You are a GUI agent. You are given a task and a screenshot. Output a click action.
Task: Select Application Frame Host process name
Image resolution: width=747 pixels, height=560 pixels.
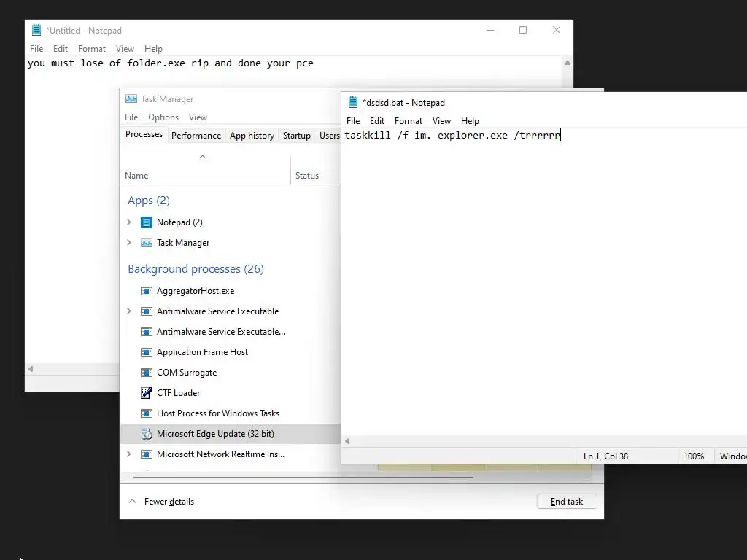[203, 352]
